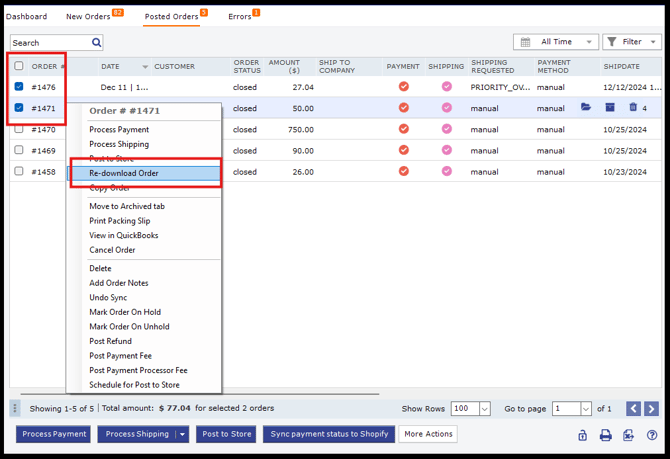
Task: Tick the checkbox for order #1470
Action: pyautogui.click(x=19, y=129)
